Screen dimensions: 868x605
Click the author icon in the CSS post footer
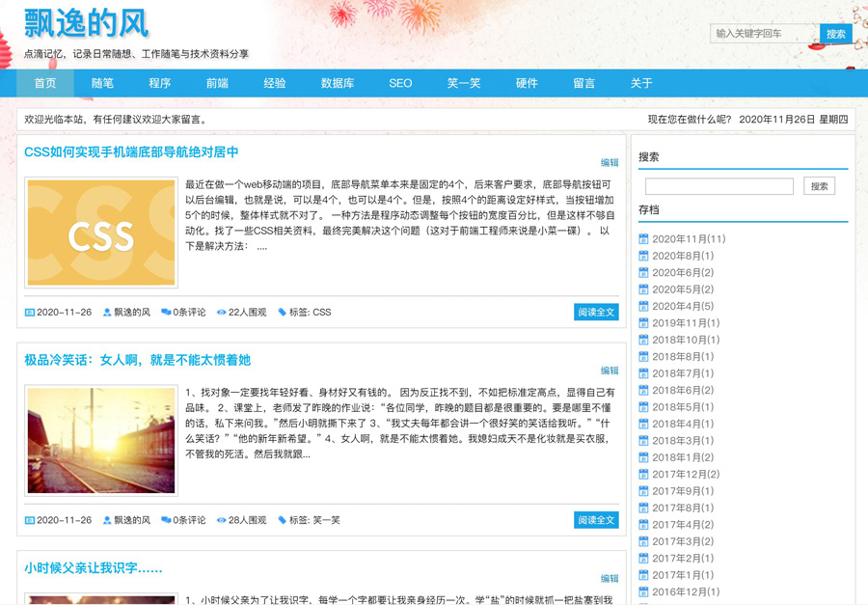107,313
